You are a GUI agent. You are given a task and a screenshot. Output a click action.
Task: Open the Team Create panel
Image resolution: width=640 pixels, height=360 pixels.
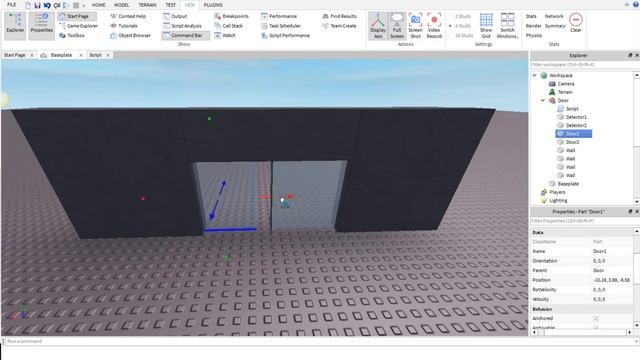pos(339,26)
